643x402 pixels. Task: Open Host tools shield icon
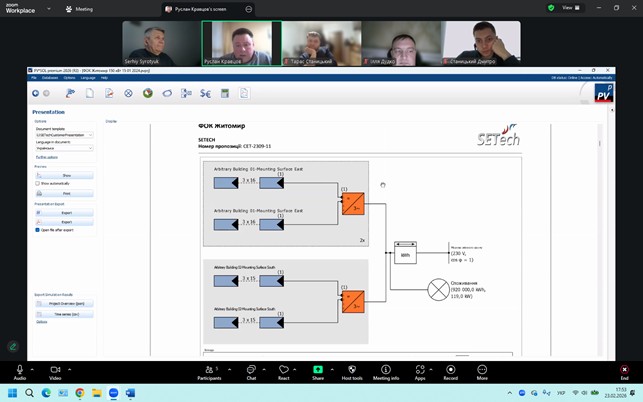pos(352,370)
